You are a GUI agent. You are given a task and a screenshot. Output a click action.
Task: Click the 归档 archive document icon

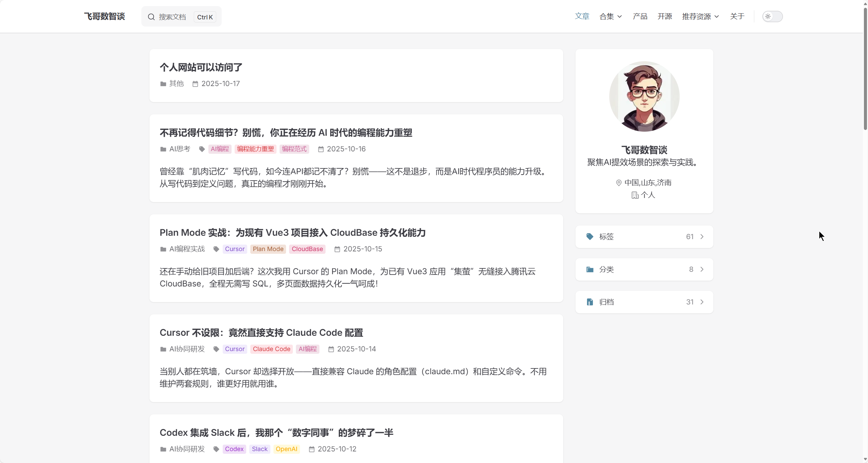pyautogui.click(x=589, y=302)
